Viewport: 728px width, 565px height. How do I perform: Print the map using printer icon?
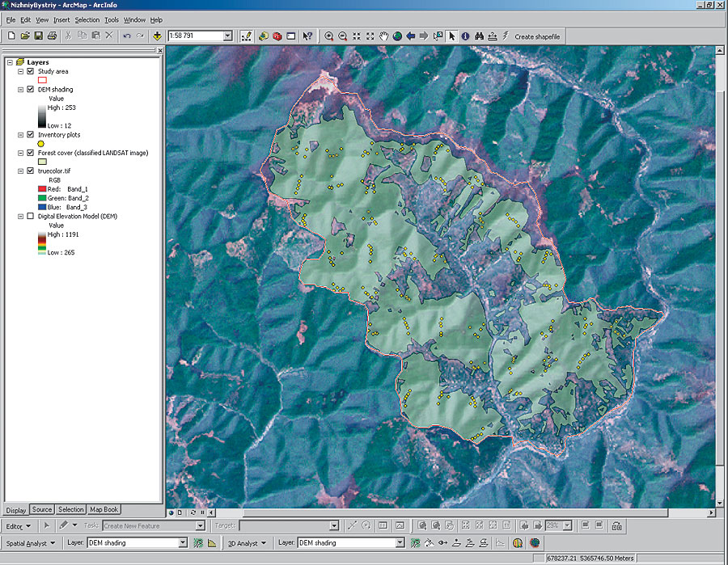pyautogui.click(x=52, y=36)
